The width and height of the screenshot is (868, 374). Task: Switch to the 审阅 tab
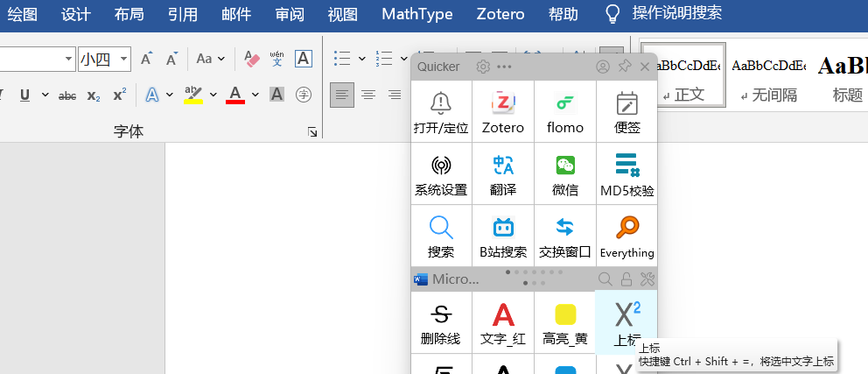(290, 14)
